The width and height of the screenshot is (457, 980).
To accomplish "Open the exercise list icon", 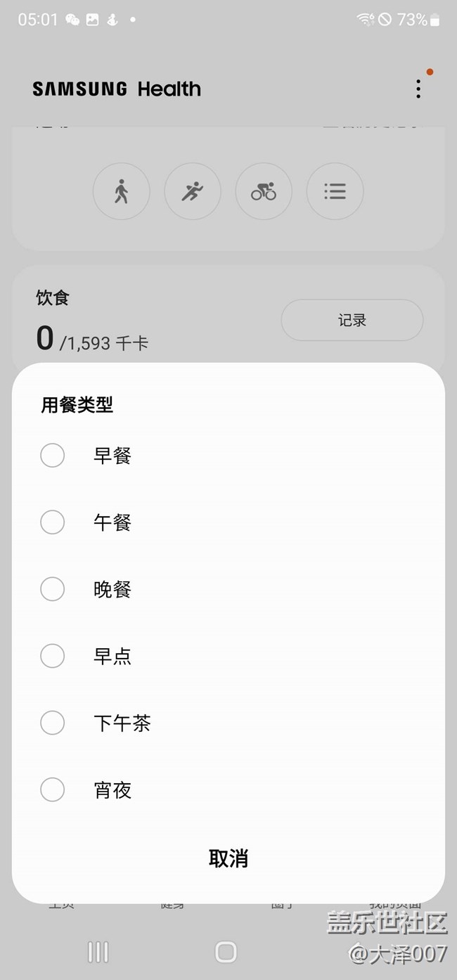I will click(x=335, y=191).
